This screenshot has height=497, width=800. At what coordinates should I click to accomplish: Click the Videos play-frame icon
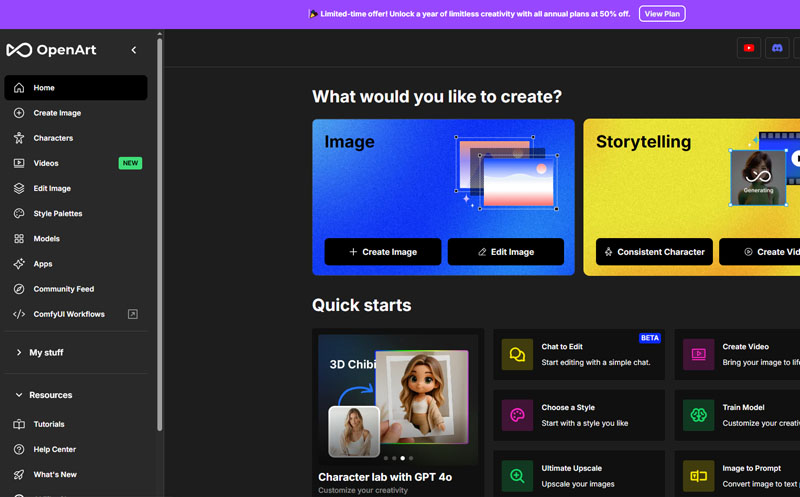coord(19,163)
